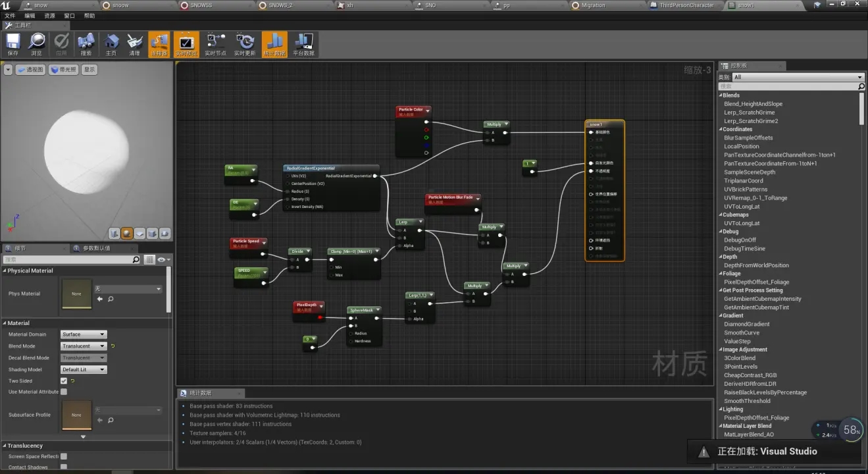The image size is (868, 474).
Task: Toggle the 实时节点 (Live Nodes) icon
Action: click(215, 43)
